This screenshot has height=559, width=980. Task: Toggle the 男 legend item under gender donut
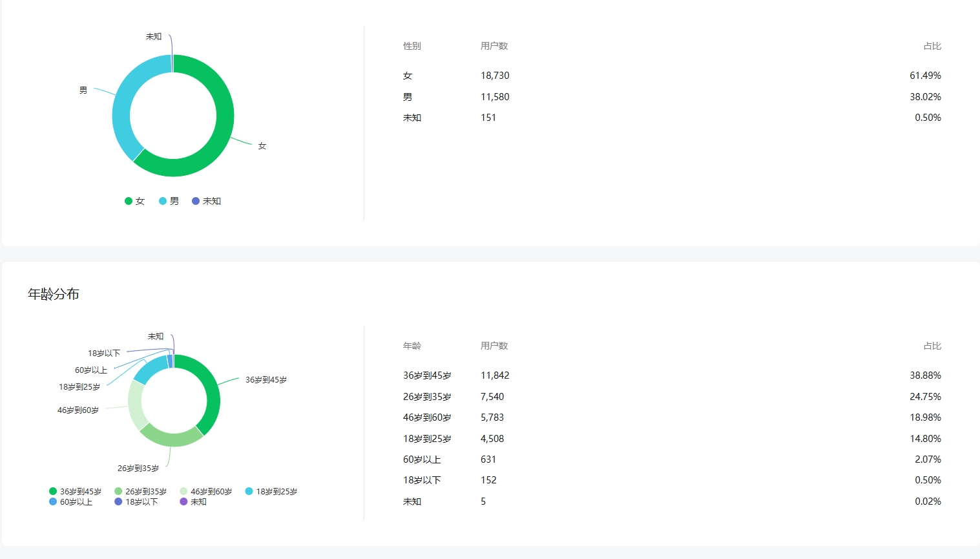[x=169, y=201]
